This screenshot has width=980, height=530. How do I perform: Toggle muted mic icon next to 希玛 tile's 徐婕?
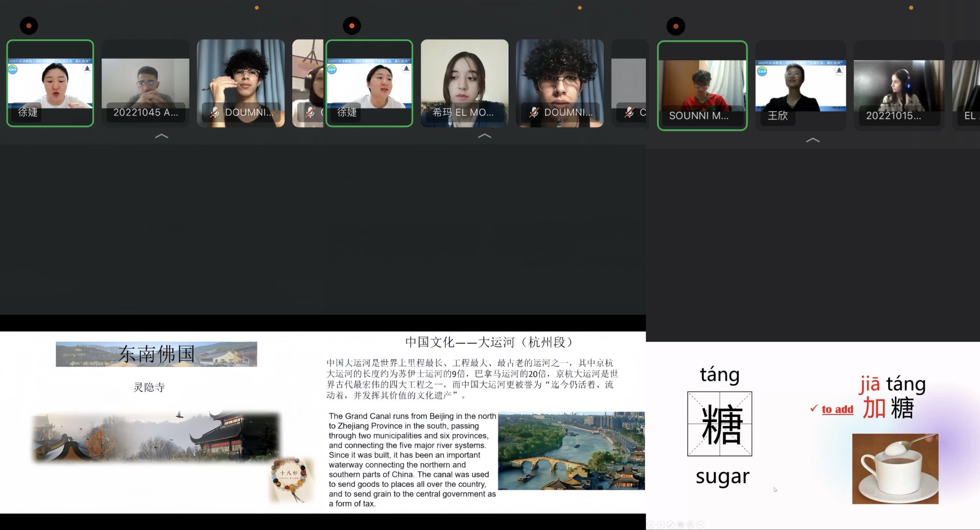[x=311, y=113]
